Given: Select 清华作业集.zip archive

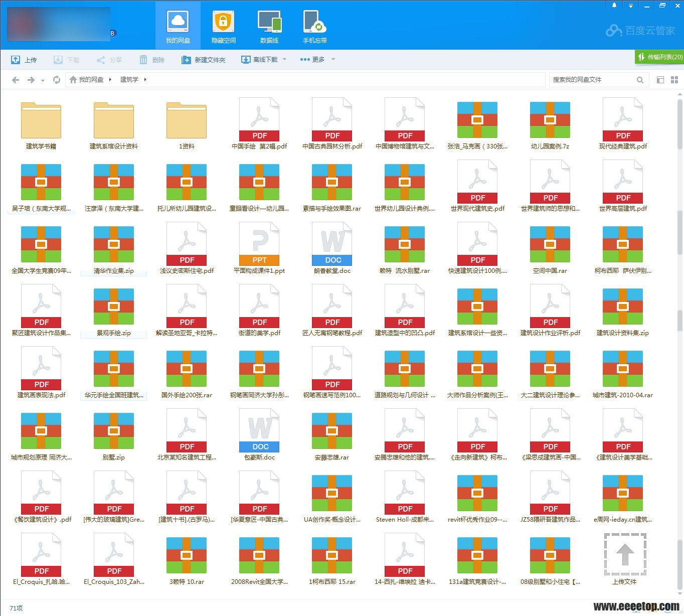Looking at the screenshot, I should click(114, 249).
